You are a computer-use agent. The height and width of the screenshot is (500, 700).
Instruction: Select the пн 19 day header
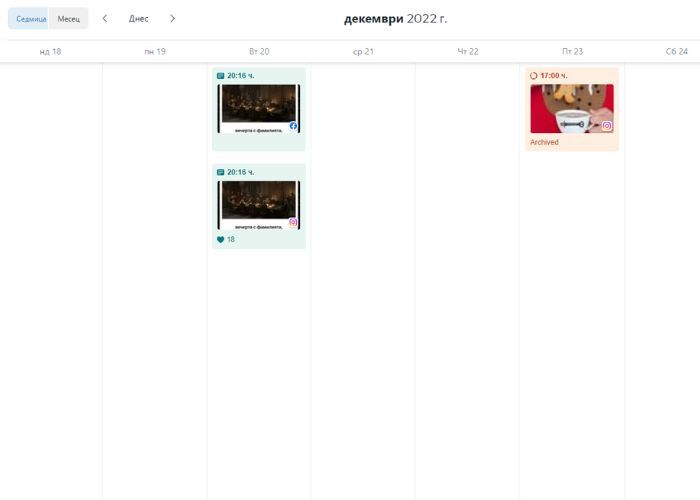tap(155, 51)
